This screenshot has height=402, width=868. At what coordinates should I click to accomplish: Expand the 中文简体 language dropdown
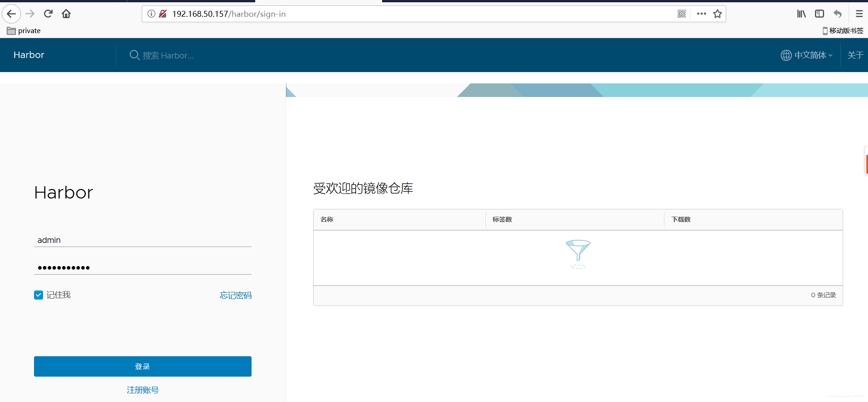(813, 55)
